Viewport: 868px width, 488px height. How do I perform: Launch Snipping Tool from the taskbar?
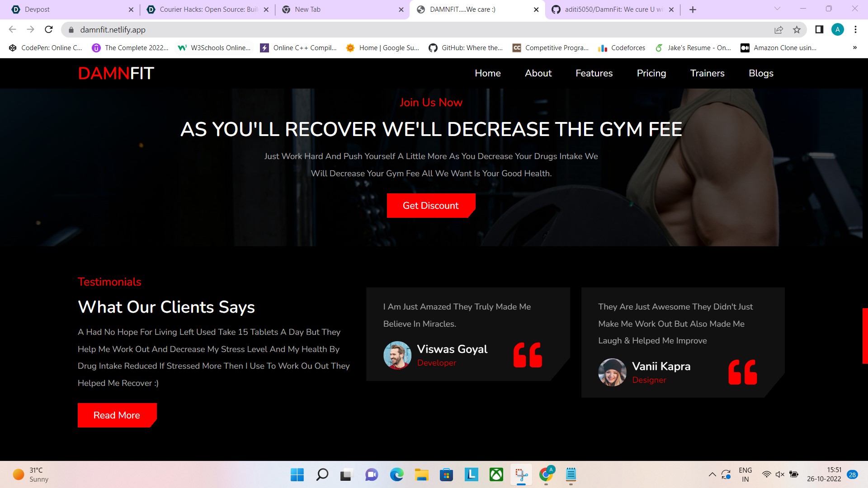click(x=521, y=475)
